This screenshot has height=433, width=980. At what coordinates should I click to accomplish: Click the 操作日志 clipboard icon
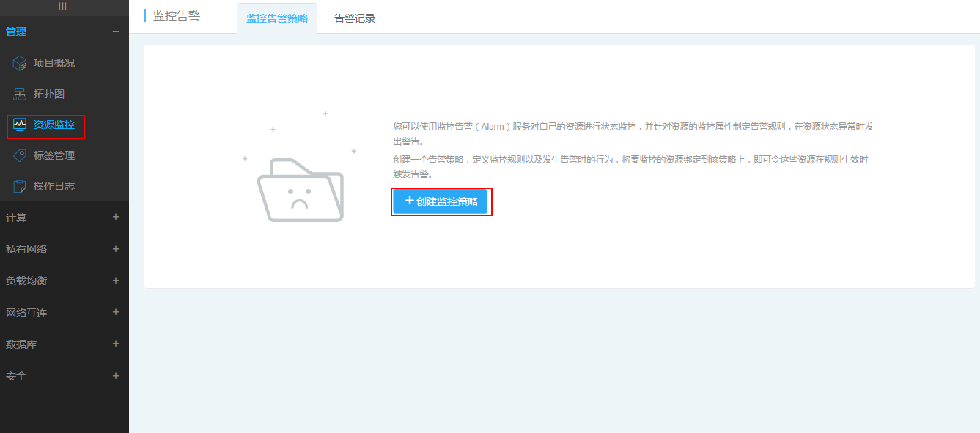(x=20, y=186)
